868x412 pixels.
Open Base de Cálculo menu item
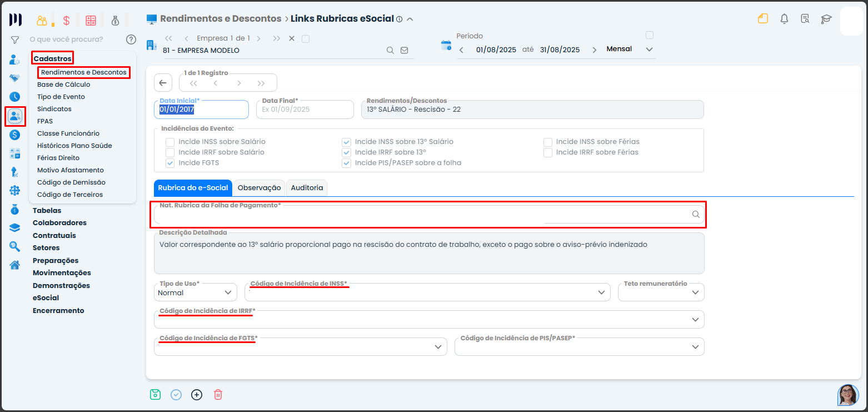click(64, 85)
